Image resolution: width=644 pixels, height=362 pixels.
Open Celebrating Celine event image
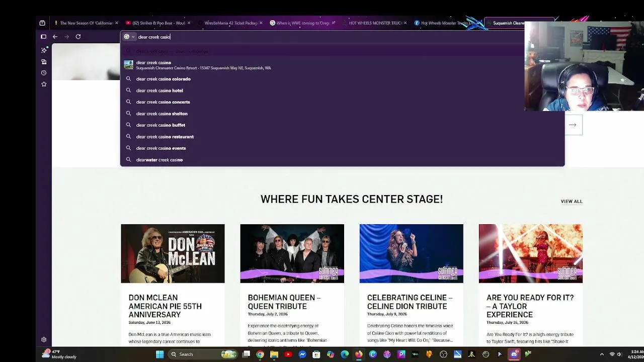411,253
